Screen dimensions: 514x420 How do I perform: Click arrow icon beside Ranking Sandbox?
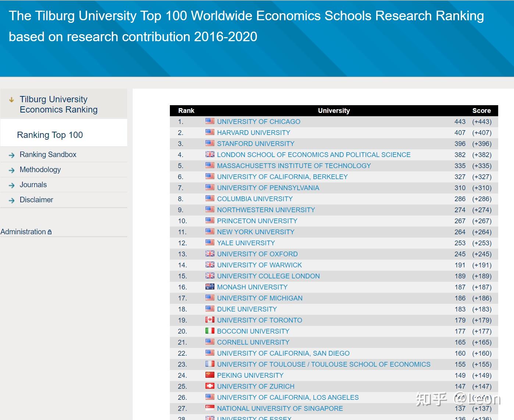pyautogui.click(x=12, y=155)
